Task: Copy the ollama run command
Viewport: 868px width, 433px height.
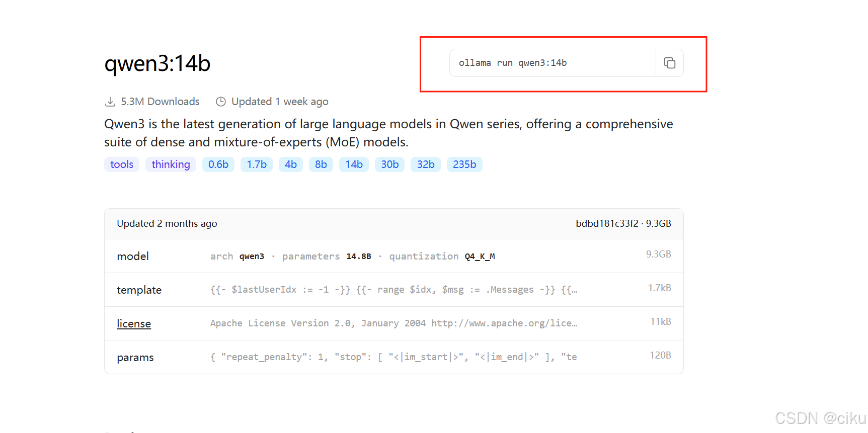Action: coord(669,63)
